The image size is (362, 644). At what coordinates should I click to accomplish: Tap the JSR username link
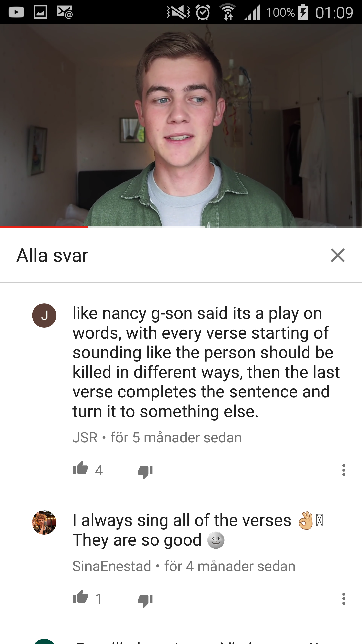pyautogui.click(x=85, y=437)
